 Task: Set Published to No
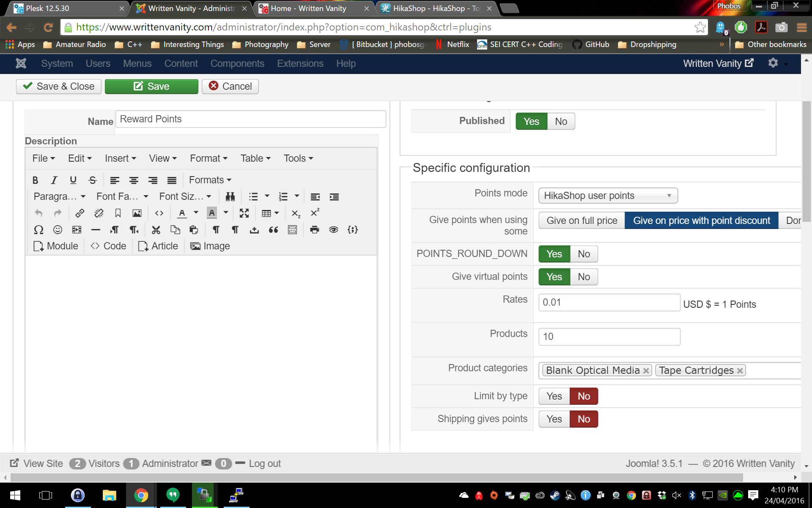coord(561,121)
